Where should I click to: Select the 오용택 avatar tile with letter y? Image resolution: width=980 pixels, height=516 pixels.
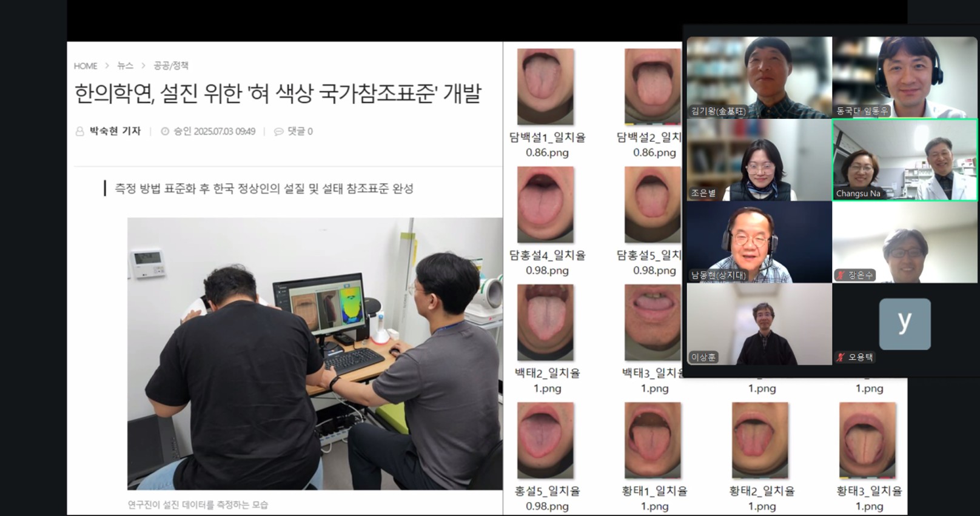905,324
